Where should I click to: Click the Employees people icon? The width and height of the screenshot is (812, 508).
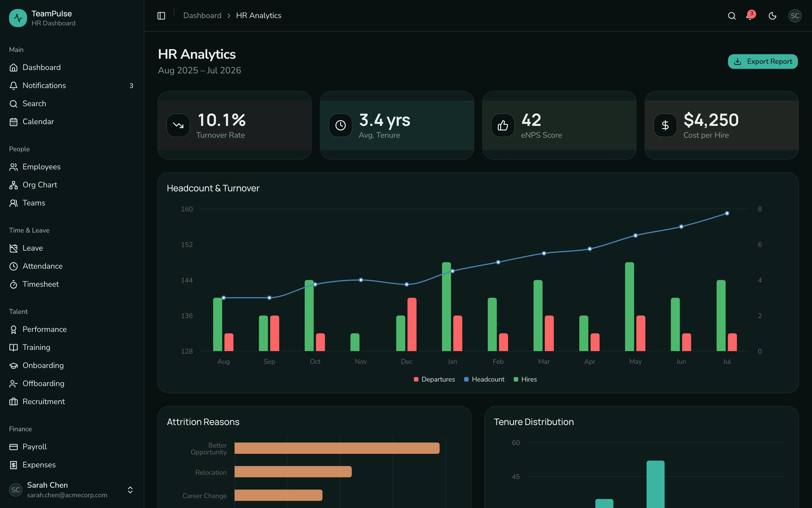tap(14, 167)
